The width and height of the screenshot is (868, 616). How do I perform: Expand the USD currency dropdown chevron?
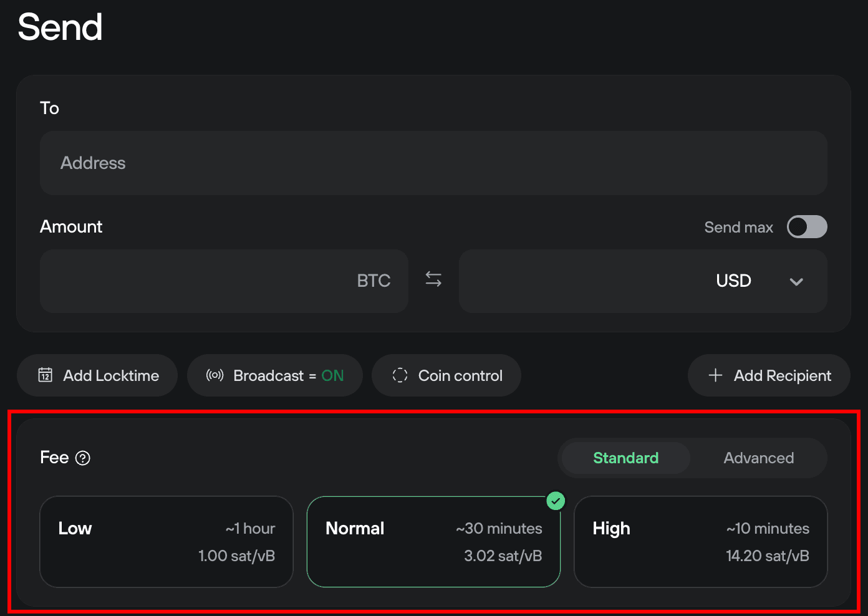tap(796, 281)
